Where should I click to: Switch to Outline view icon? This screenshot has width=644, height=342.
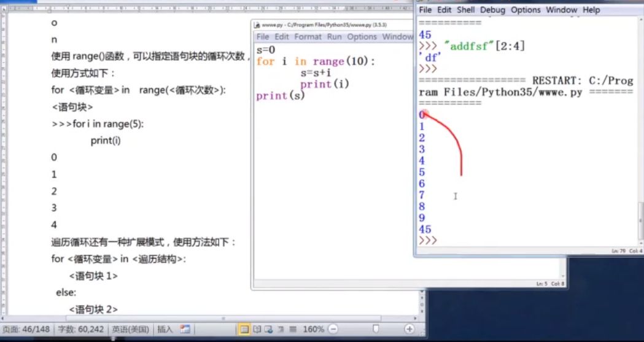(x=281, y=329)
